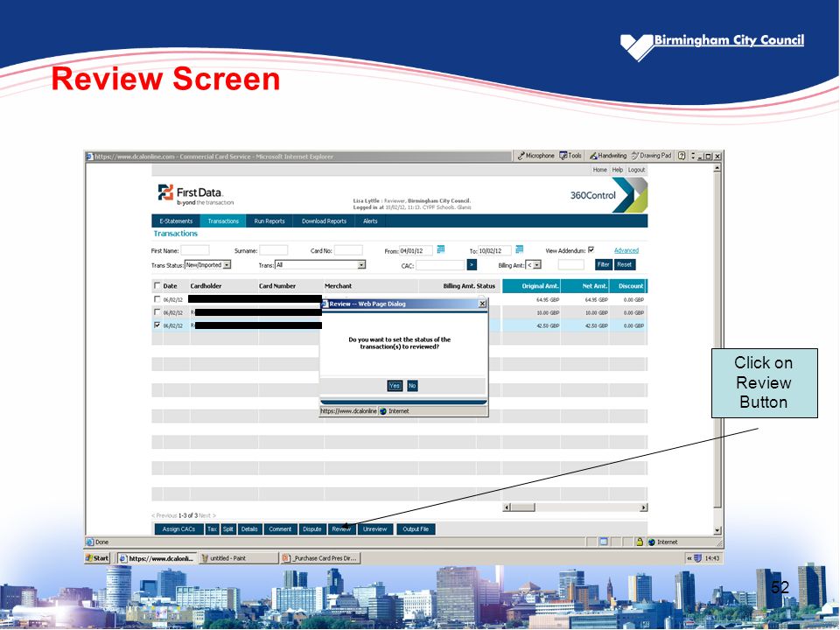Switch to Purchase Card Pres taskbar item
This screenshot has width=840, height=630.
coord(320,558)
